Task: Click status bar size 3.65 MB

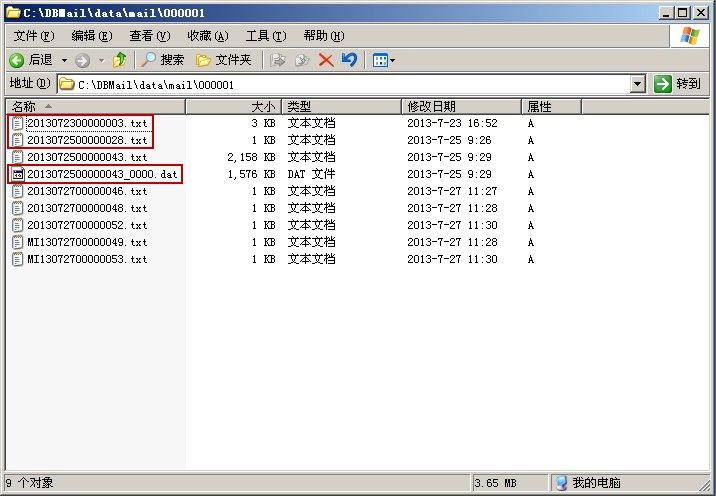Action: 495,483
